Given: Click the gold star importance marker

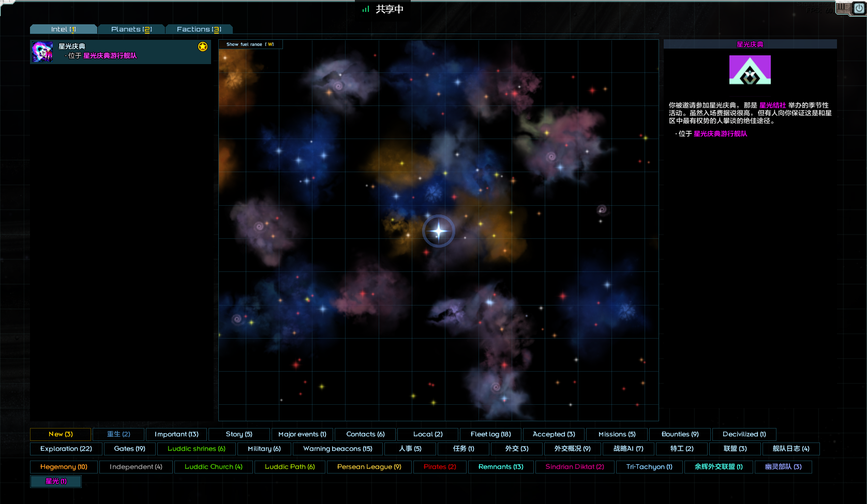Looking at the screenshot, I should coord(203,47).
